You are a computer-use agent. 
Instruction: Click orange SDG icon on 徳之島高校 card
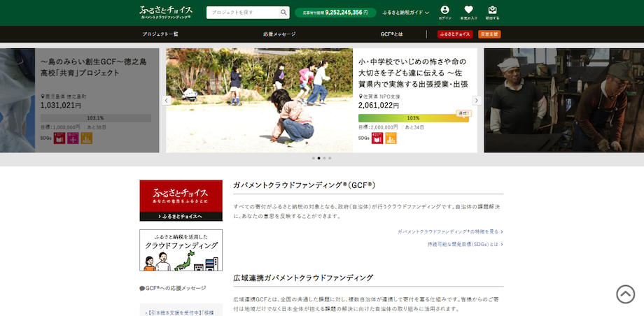[87, 138]
